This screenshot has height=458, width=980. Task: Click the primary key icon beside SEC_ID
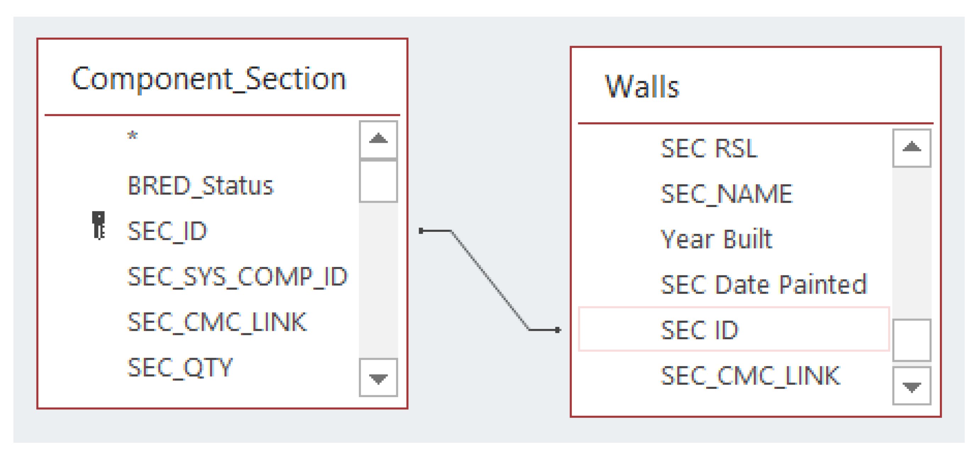(99, 225)
